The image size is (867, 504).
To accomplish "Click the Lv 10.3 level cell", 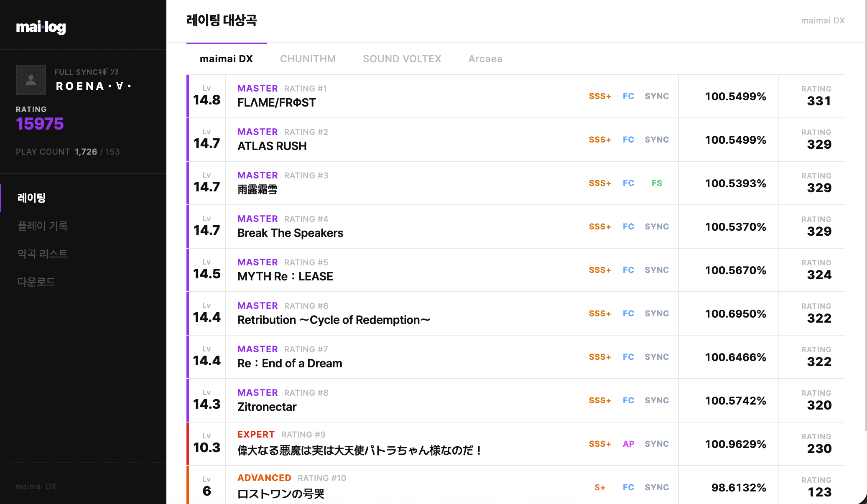I will (207, 444).
